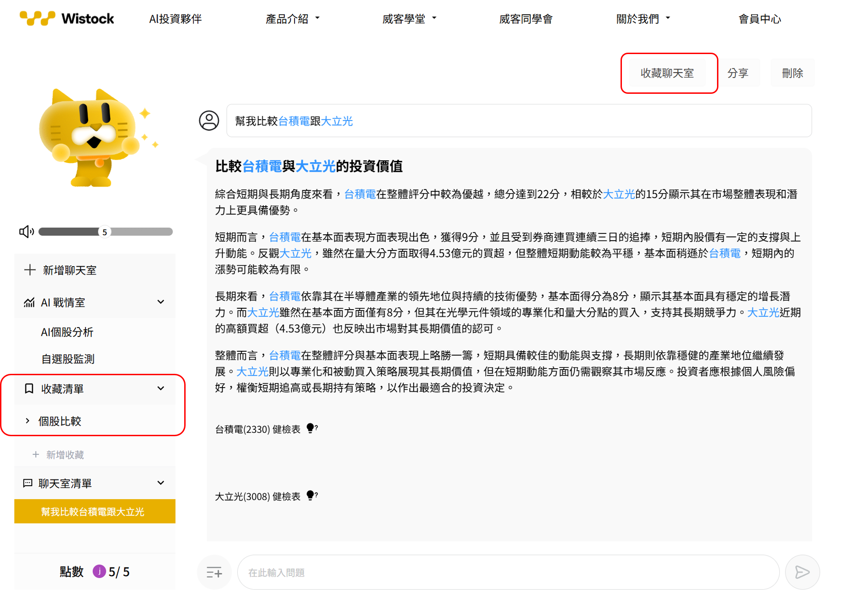Expand the 個股比較 folder

pyautogui.click(x=28, y=421)
